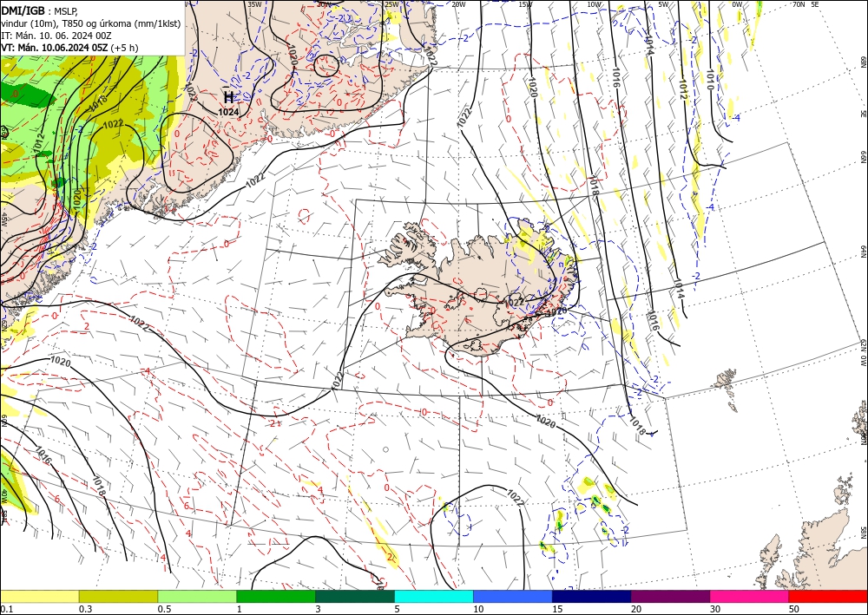
Task: Choose the bright blue 10–15 legend swatch
Action: click(513, 596)
